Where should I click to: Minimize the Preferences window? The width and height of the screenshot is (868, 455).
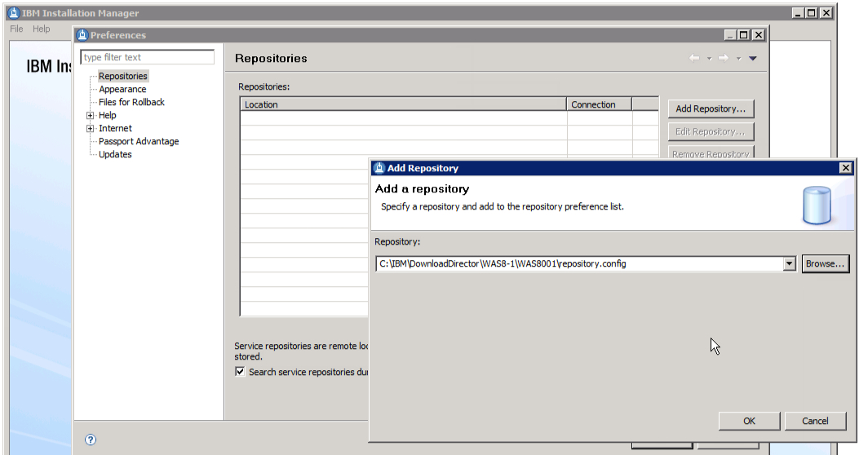click(730, 35)
